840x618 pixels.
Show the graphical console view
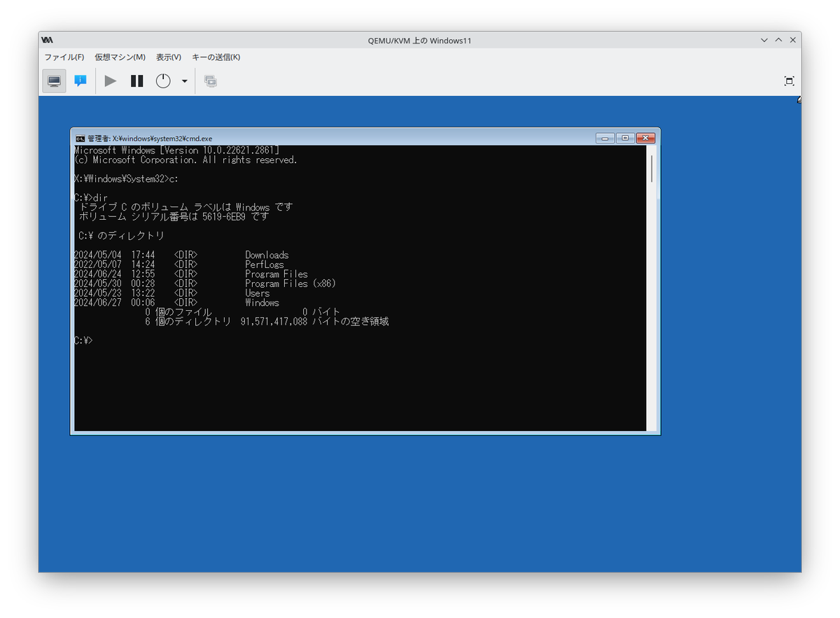coord(54,81)
